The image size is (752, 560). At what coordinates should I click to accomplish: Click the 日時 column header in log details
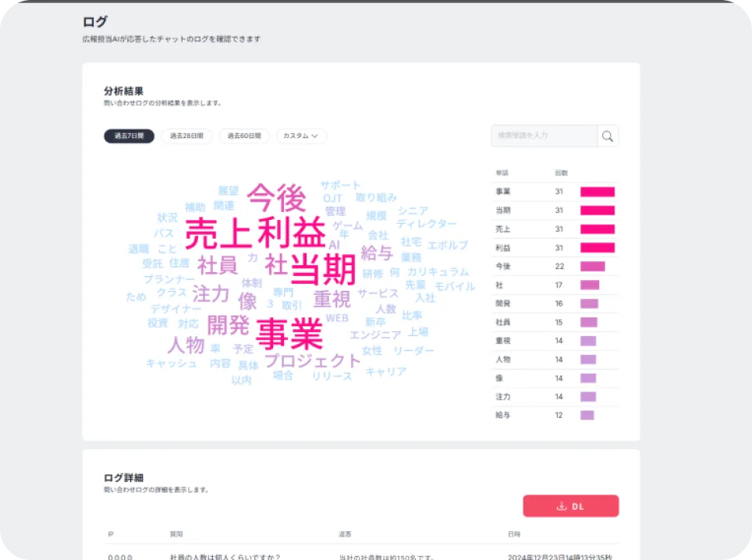[514, 534]
